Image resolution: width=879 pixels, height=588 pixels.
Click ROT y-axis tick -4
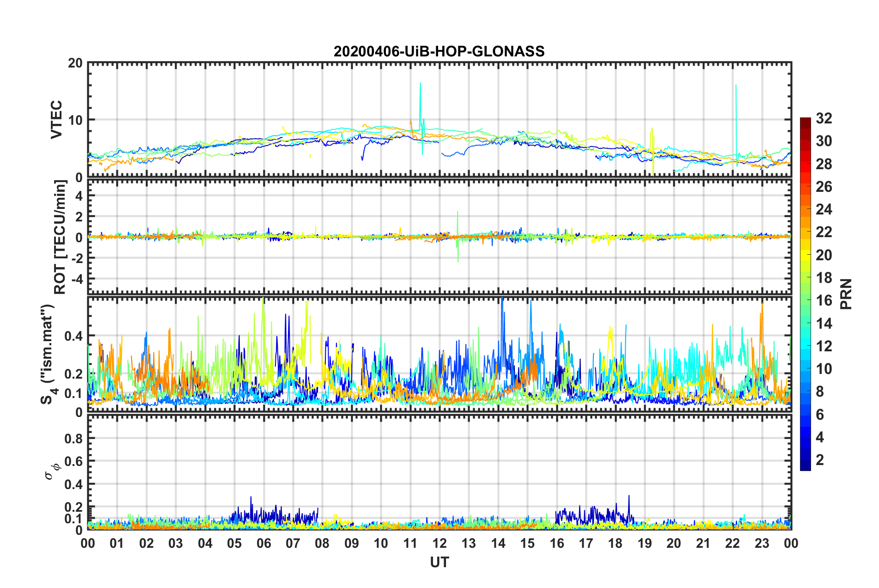pyautogui.click(x=77, y=279)
